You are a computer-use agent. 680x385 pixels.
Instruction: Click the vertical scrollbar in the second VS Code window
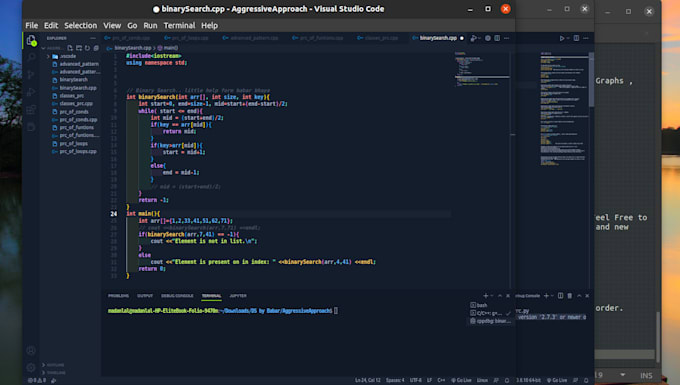click(x=591, y=80)
